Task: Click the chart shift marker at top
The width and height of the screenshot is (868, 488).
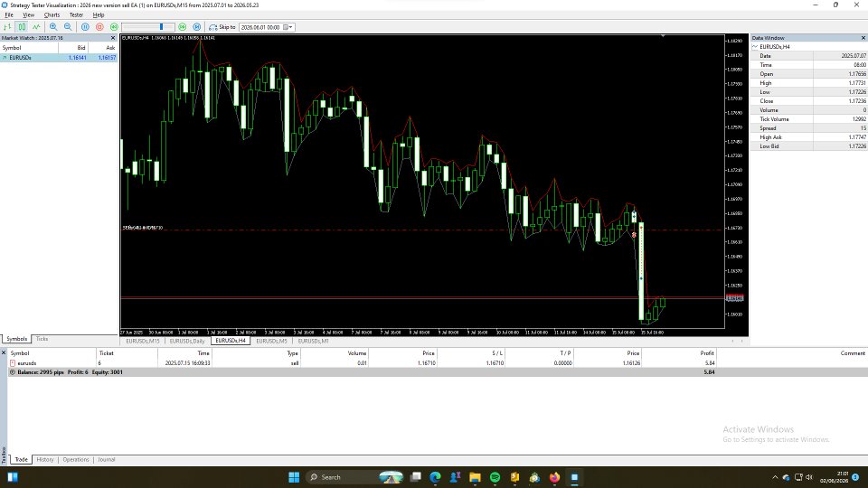Action: pyautogui.click(x=663, y=36)
